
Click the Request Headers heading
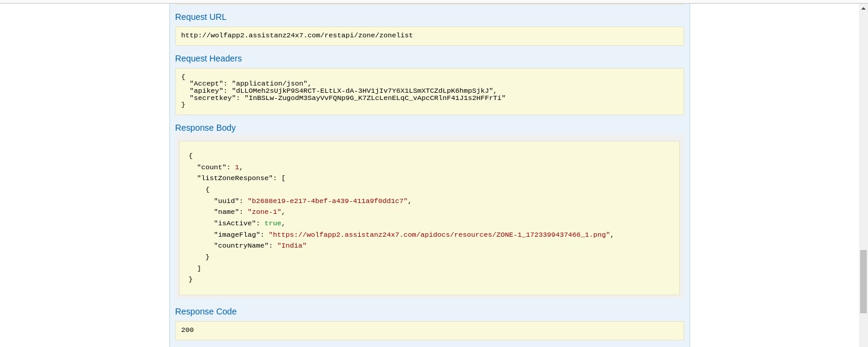(209, 58)
